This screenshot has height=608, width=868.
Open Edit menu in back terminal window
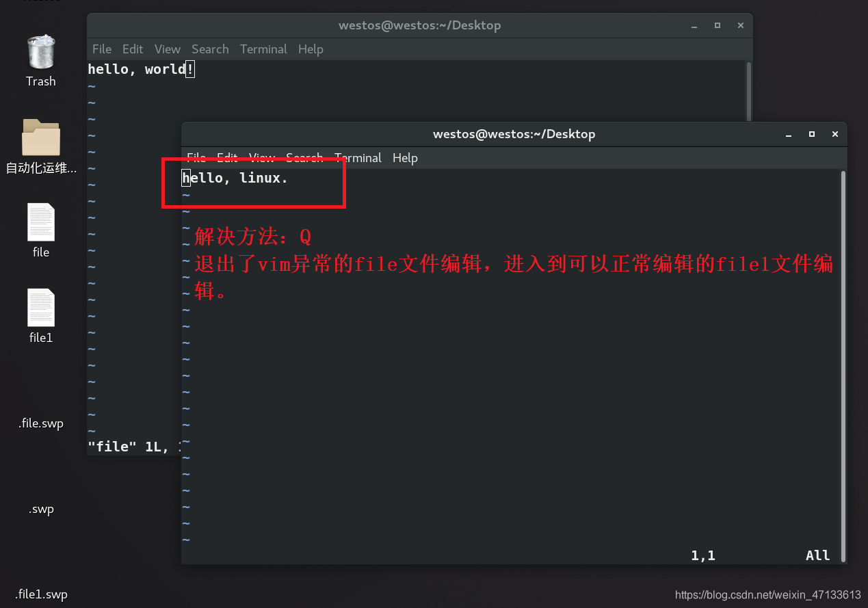pos(133,49)
